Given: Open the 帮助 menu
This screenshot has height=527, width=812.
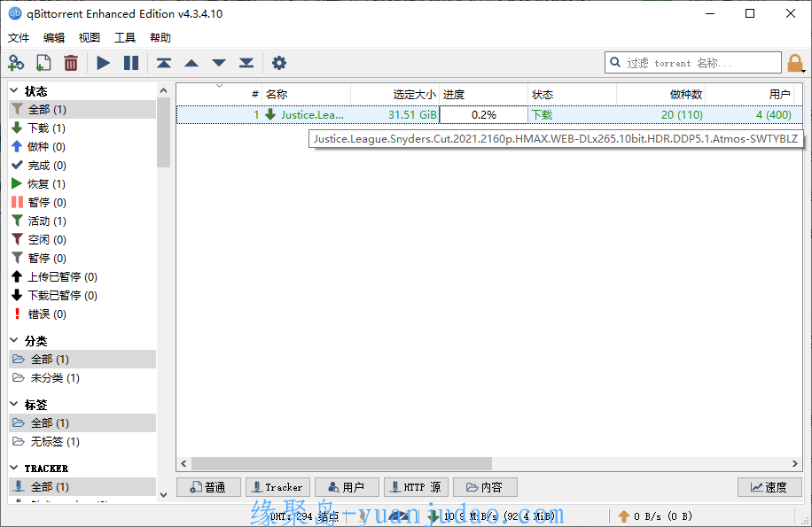Looking at the screenshot, I should pyautogui.click(x=160, y=38).
